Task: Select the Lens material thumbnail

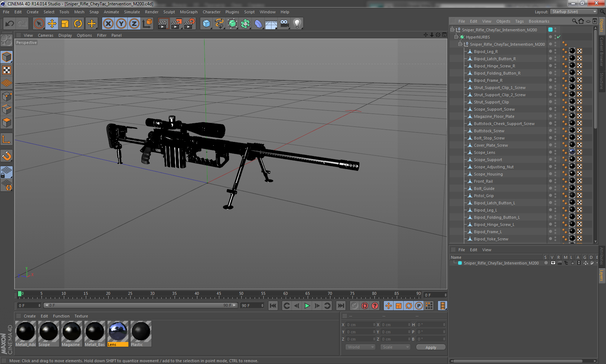Action: pyautogui.click(x=118, y=334)
